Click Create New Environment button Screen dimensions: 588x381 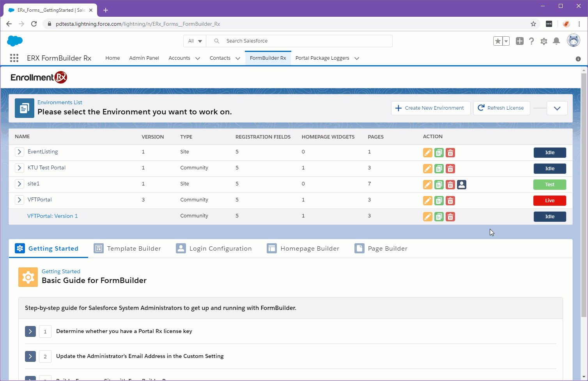(x=430, y=108)
